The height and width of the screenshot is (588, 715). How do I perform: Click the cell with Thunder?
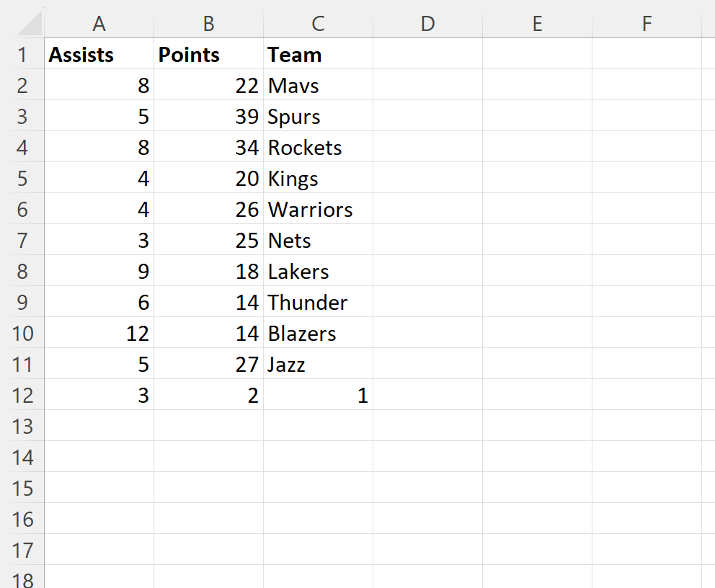318,303
